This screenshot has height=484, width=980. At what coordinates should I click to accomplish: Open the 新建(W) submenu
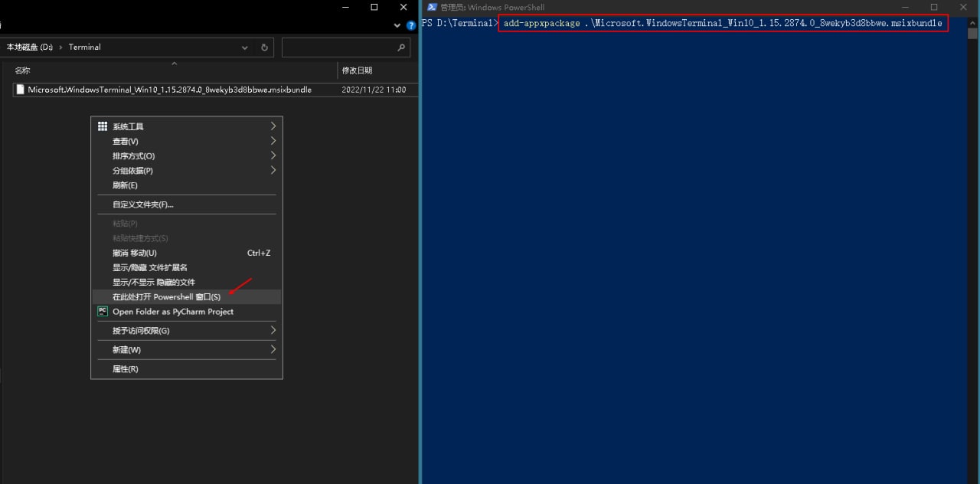(187, 349)
